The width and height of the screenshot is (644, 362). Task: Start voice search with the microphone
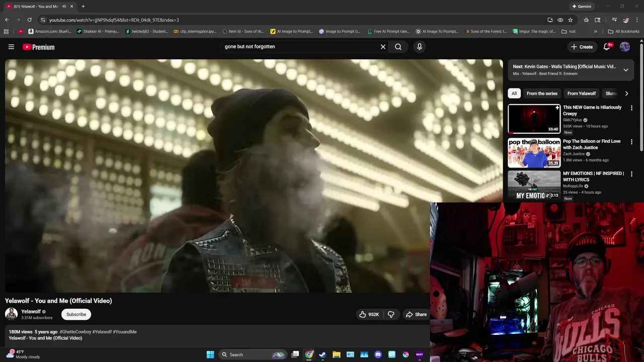coord(420,47)
